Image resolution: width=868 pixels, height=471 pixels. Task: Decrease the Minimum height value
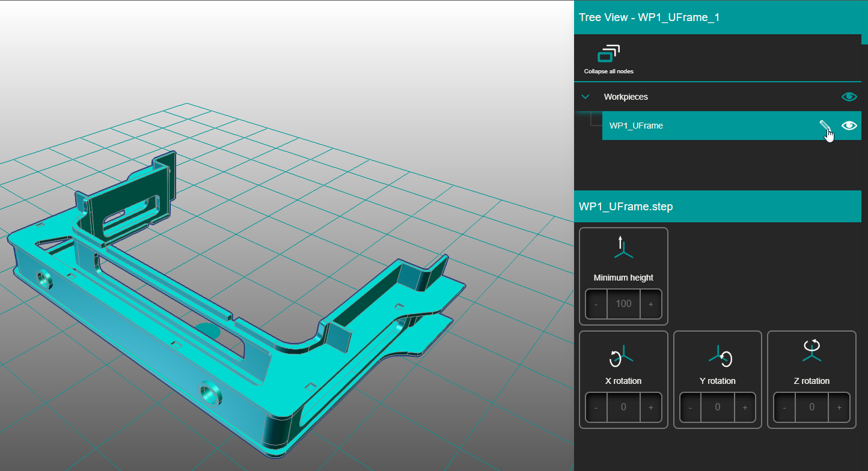[596, 304]
